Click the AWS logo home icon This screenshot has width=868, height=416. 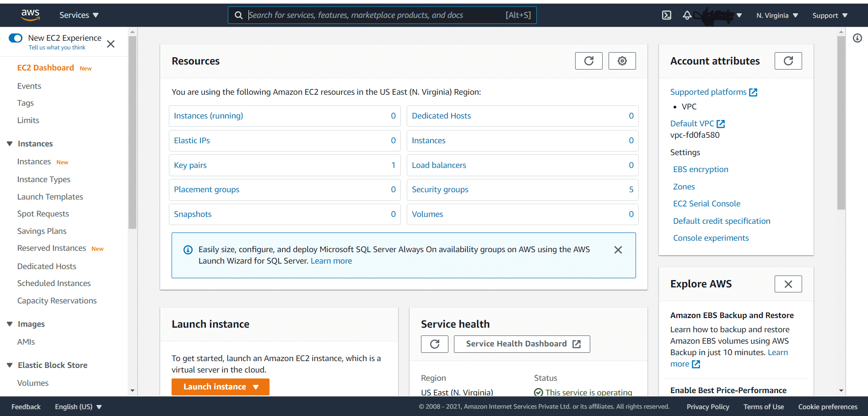[31, 15]
